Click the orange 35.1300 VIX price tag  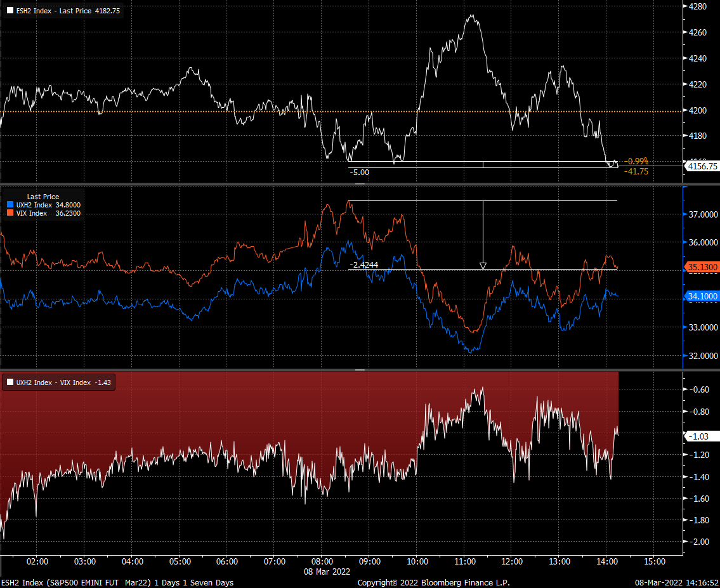tap(702, 267)
